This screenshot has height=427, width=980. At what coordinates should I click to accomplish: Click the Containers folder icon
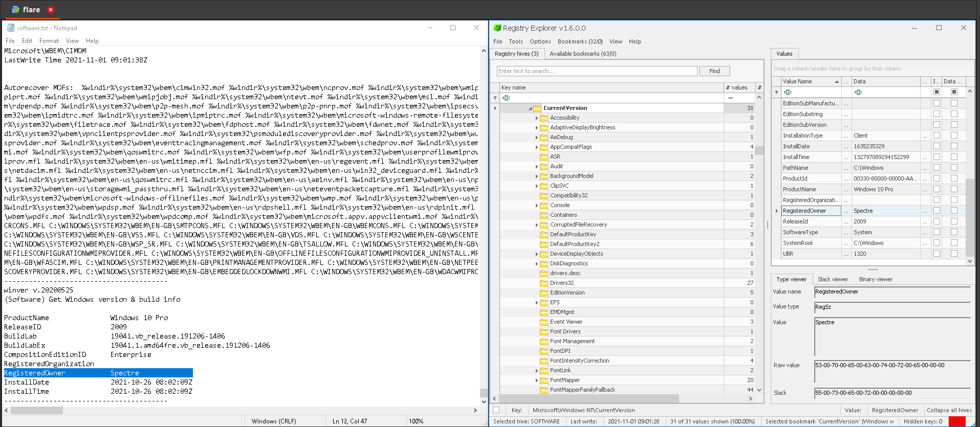[x=544, y=215]
